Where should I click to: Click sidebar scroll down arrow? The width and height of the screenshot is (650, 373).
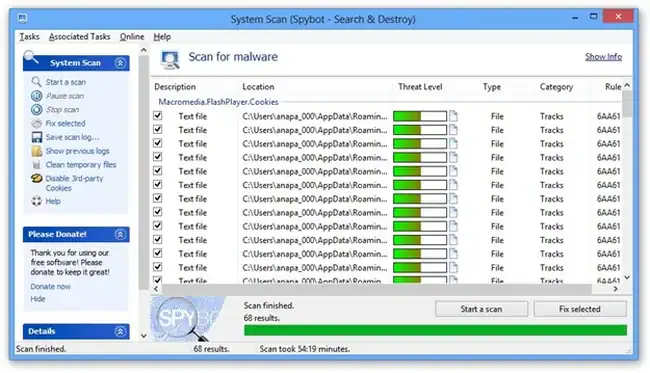click(x=144, y=336)
